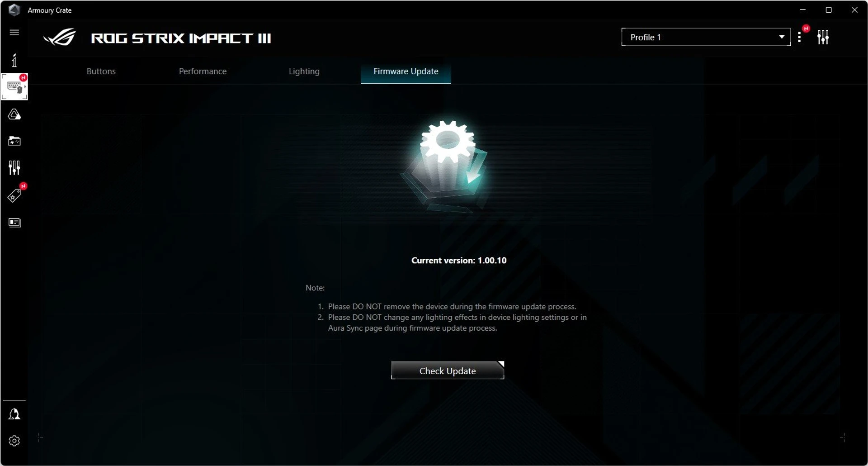
Task: Minimize the Armoury Crate window
Action: coord(803,10)
